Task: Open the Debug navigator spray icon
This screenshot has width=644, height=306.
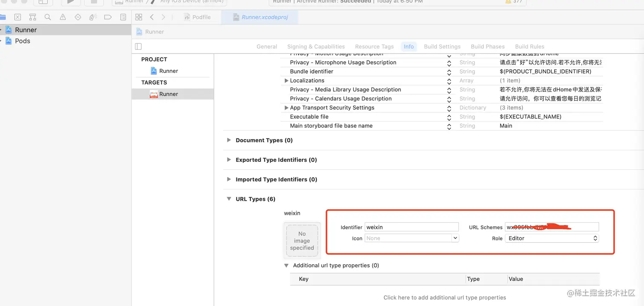Action: pyautogui.click(x=93, y=17)
